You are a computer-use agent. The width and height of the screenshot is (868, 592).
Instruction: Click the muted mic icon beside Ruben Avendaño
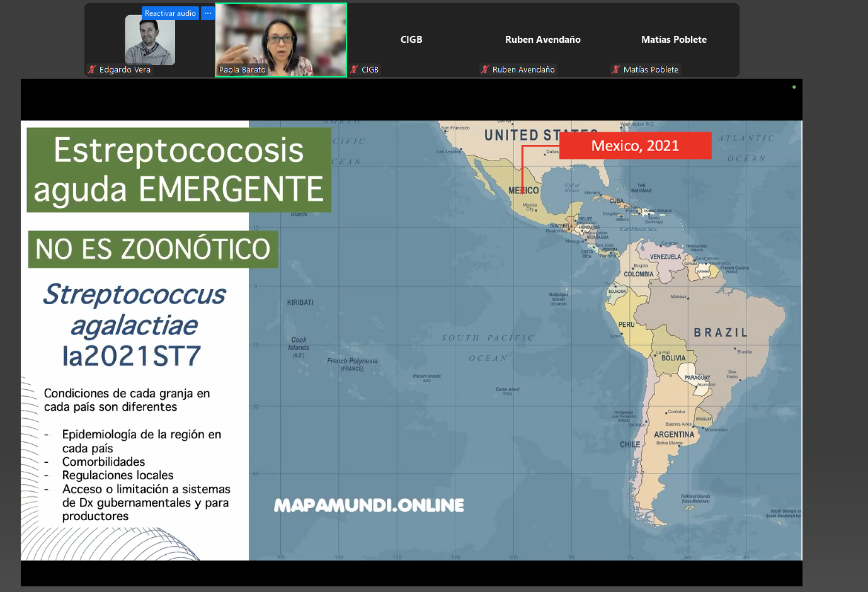[x=485, y=69]
